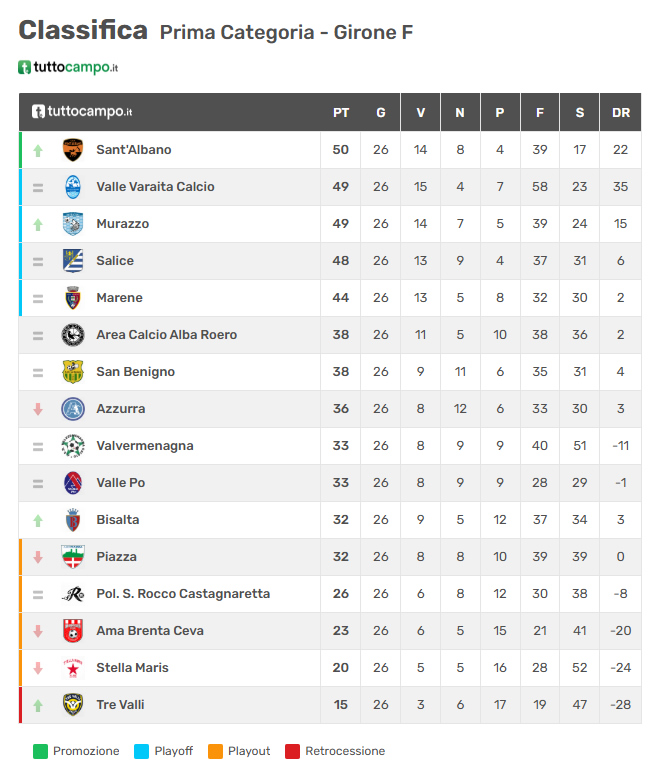Click the V wins column header
Viewport: 658px width, 776px height.
pyautogui.click(x=421, y=113)
